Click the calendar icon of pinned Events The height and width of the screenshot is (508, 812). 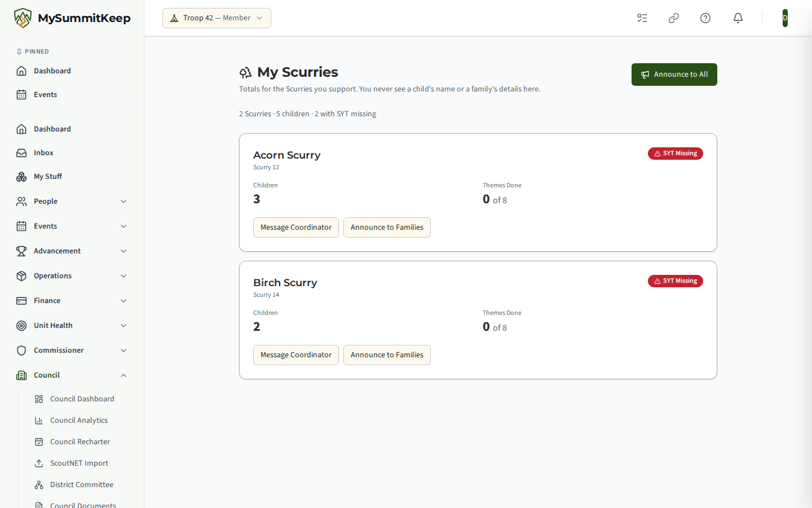click(21, 95)
